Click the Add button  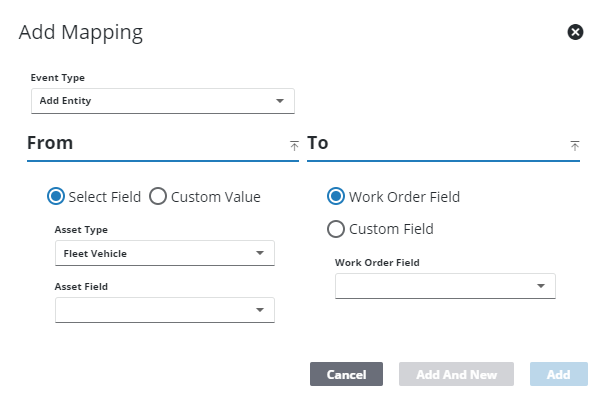tap(558, 375)
